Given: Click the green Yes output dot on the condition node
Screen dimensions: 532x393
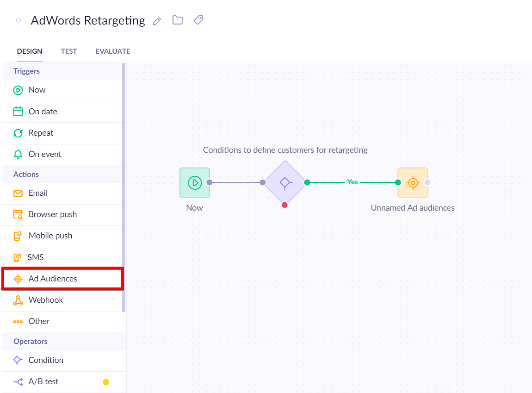Looking at the screenshot, I should (x=307, y=182).
